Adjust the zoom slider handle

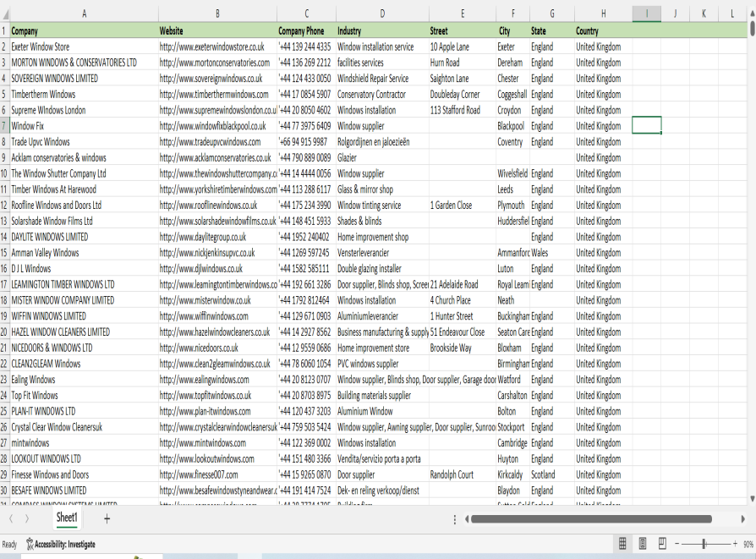click(704, 544)
